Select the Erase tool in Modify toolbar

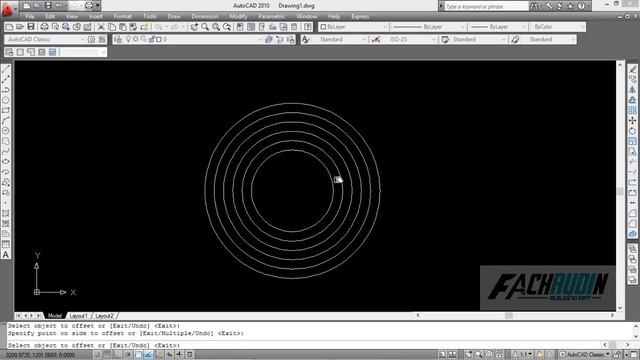[632, 69]
